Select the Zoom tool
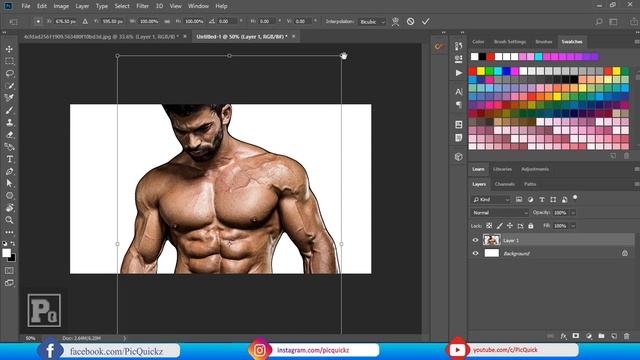Image resolution: width=640 pixels, height=360 pixels. 9,220
